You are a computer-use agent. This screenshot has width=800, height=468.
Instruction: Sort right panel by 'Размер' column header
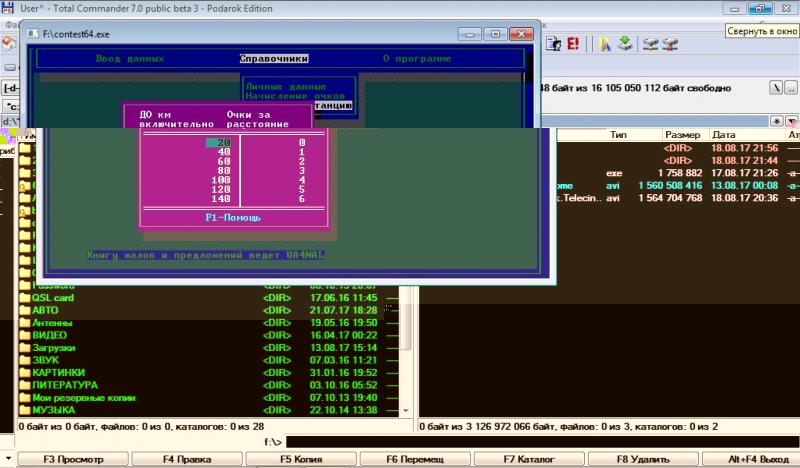683,134
